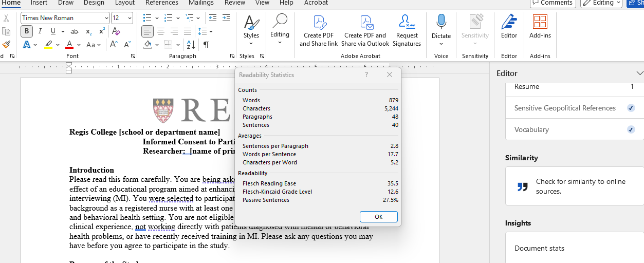Open the Comments button

[552, 3]
